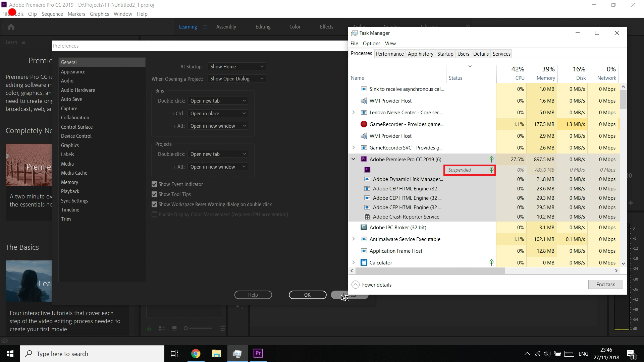Open the At Startup dropdown
The height and width of the screenshot is (362, 644).
coord(237,66)
